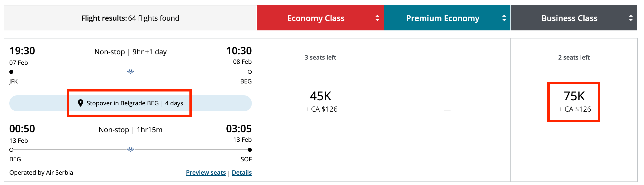The width and height of the screenshot is (644, 185).
Task: Click the filled SOF arrival dot
Action: [x=250, y=150]
